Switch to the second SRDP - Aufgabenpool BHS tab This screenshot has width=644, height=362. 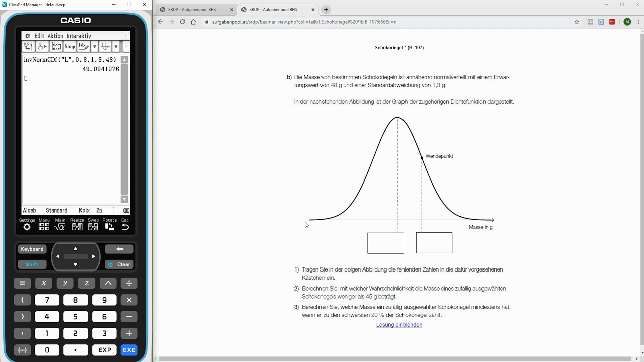click(278, 9)
